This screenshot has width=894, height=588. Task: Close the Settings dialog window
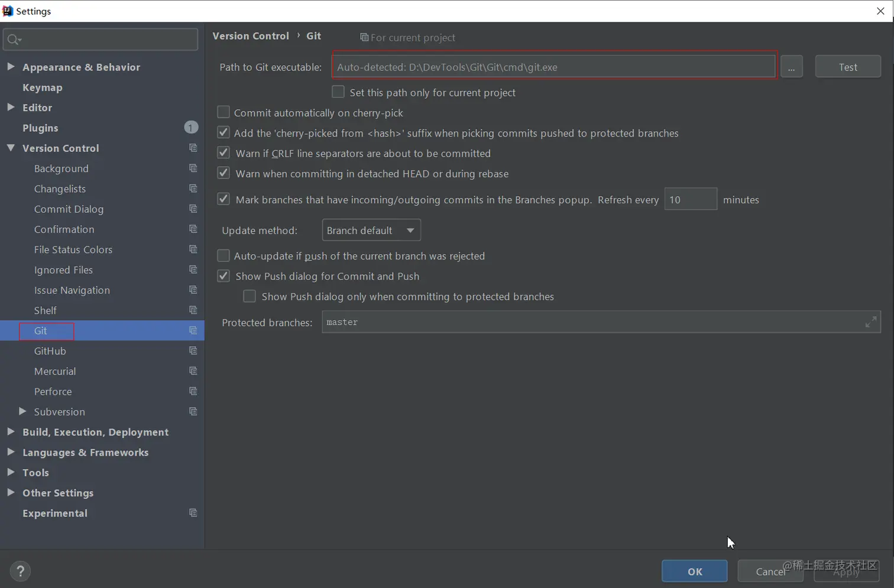click(880, 11)
